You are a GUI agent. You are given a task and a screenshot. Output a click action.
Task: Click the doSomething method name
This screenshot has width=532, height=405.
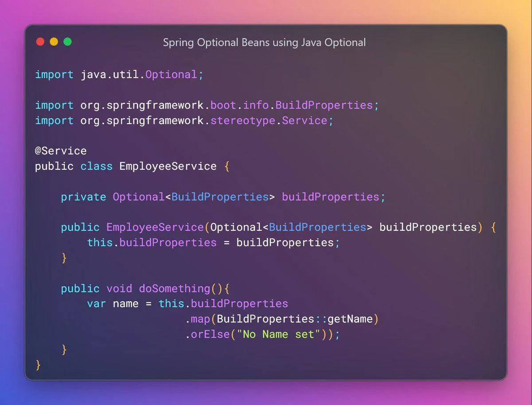(x=175, y=288)
